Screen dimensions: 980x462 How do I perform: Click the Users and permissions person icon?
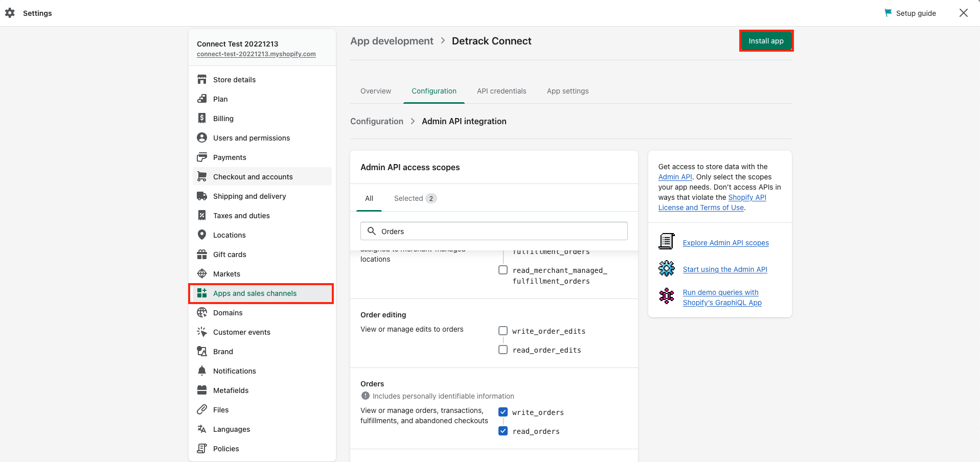tap(202, 138)
